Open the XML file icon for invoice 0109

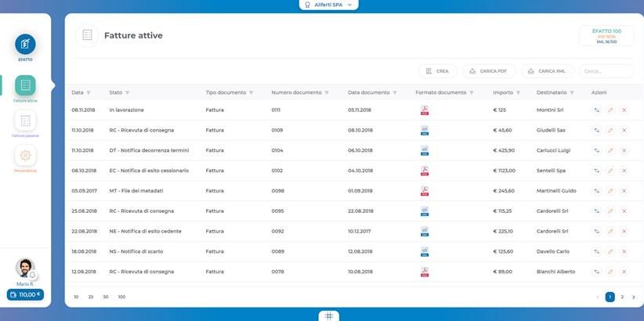pos(424,130)
